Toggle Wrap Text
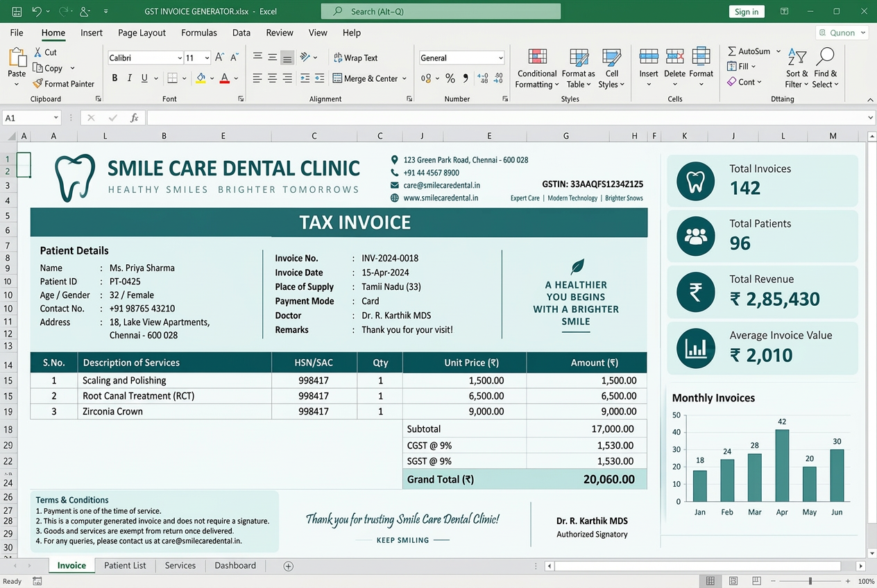The width and height of the screenshot is (877, 588). [x=355, y=58]
